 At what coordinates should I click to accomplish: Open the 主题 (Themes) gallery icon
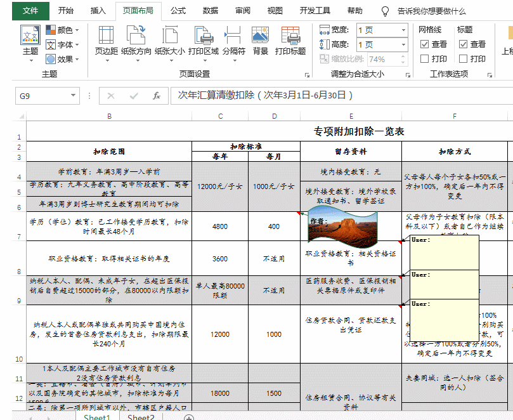point(30,36)
